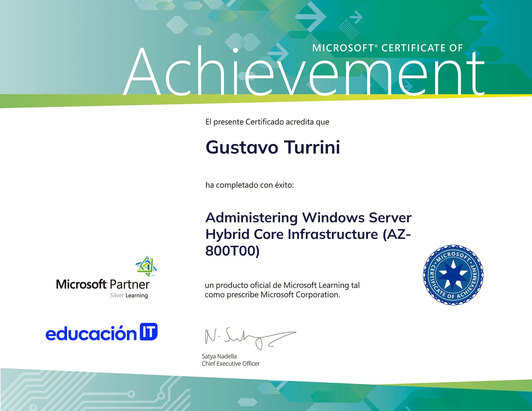532x411 pixels.
Task: Click 'MICROSOFT CERTIFICATE OF' header text
Action: click(387, 48)
